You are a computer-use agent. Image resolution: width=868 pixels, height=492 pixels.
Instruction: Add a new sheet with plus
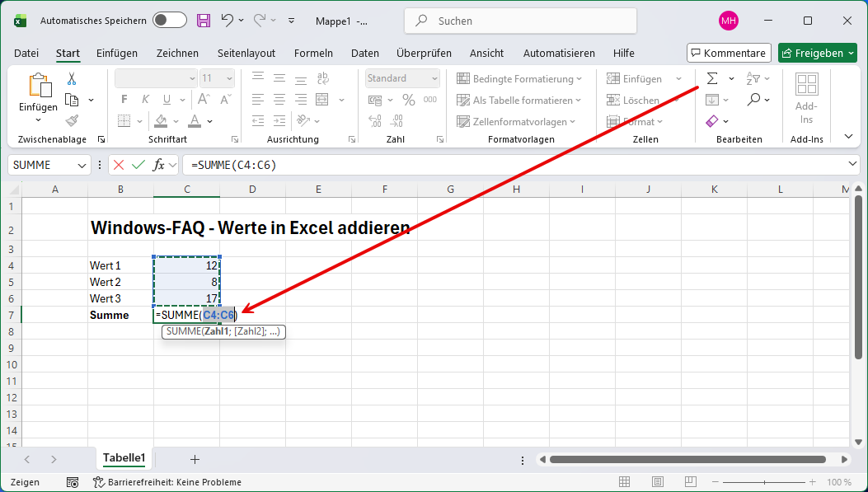pyautogui.click(x=195, y=459)
